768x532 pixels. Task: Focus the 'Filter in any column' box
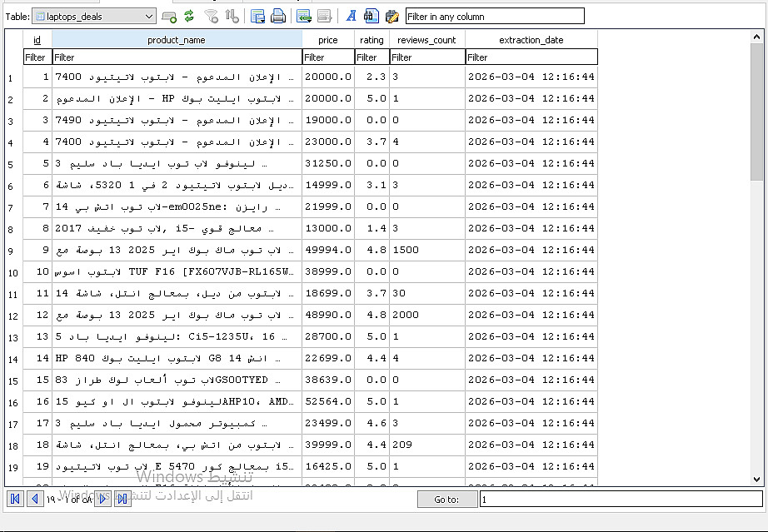point(495,16)
